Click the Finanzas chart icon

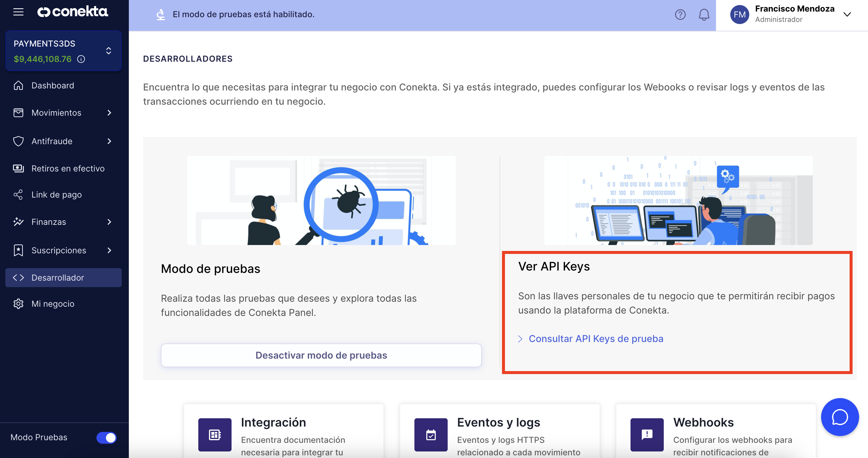[18, 222]
